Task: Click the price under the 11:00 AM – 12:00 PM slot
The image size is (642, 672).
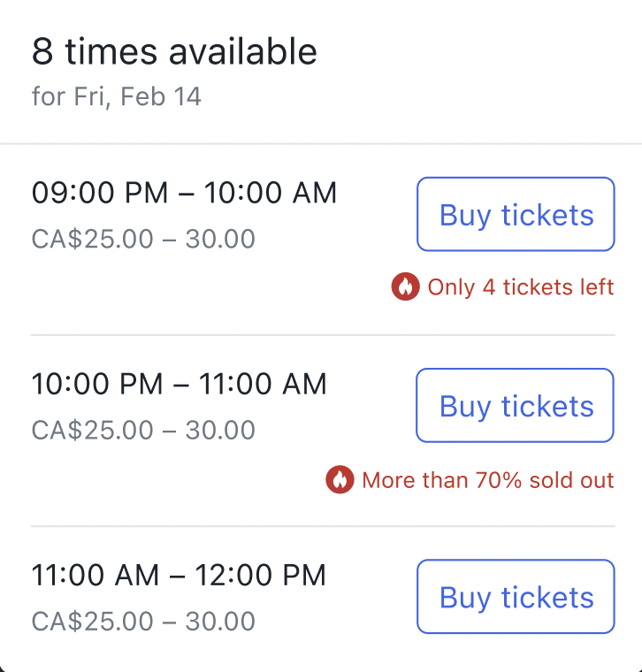Action: tap(143, 621)
